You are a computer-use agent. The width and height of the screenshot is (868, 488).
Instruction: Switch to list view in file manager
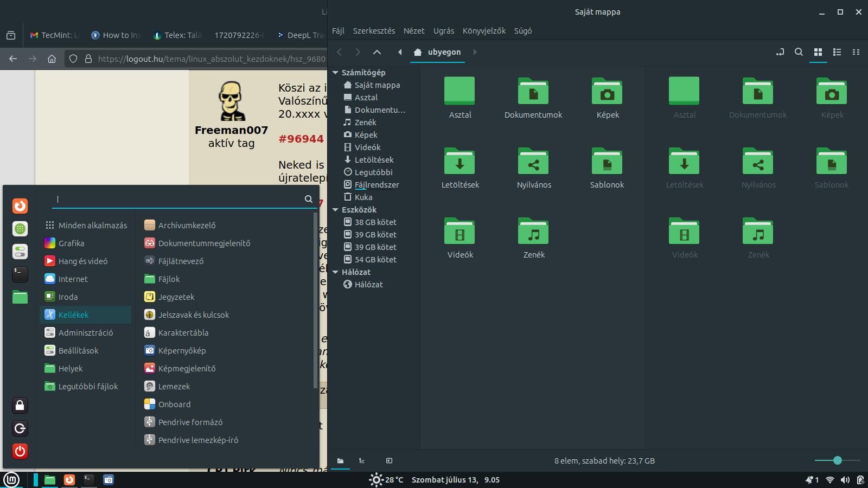pos(837,52)
